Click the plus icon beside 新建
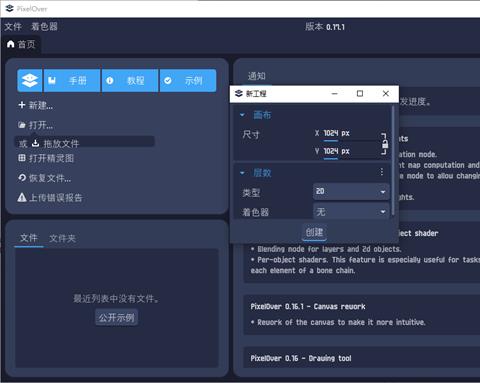 click(x=22, y=105)
